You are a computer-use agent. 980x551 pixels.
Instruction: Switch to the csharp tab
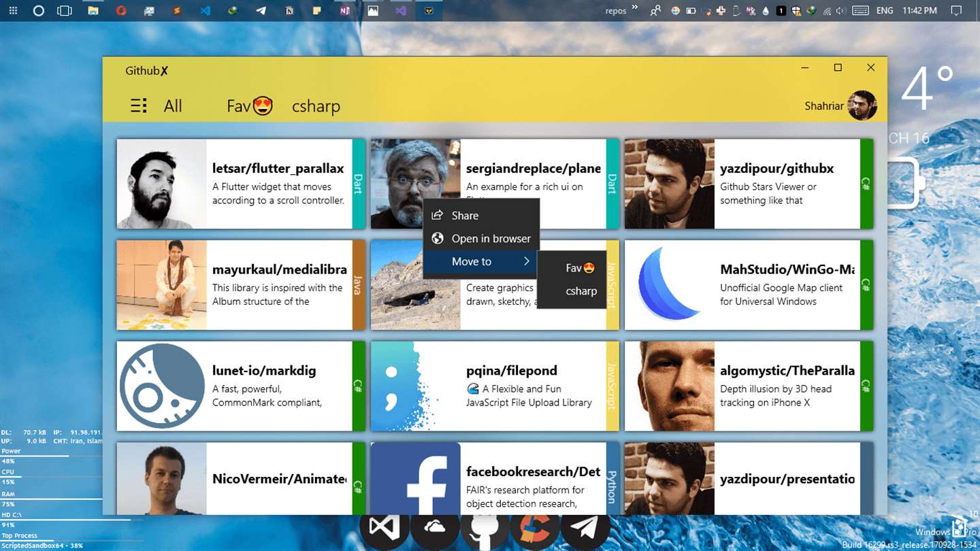tap(316, 107)
